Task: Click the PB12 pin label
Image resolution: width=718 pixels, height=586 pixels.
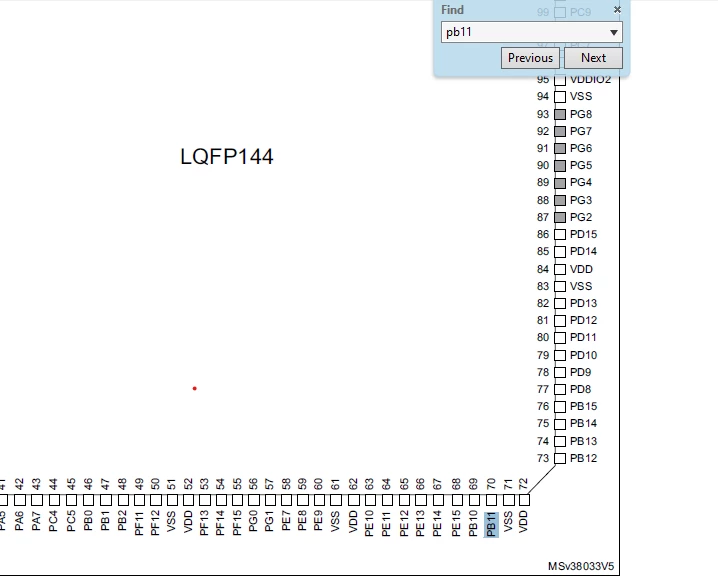Action: click(583, 458)
